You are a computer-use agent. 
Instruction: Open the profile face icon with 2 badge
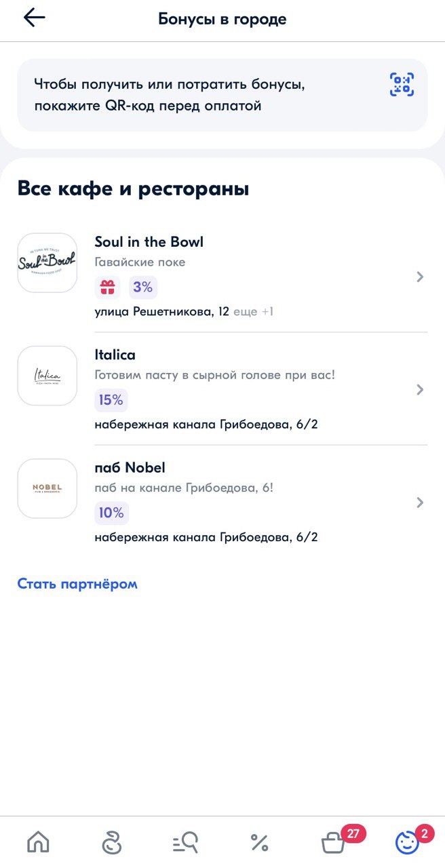pyautogui.click(x=407, y=843)
